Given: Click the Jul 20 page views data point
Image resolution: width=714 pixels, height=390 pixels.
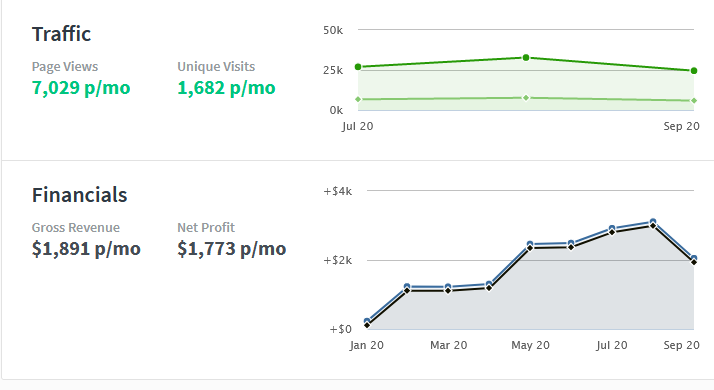Looking at the screenshot, I should pyautogui.click(x=358, y=67).
